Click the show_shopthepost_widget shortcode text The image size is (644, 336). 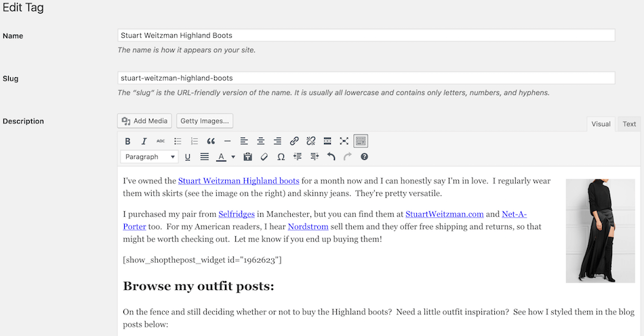[x=202, y=260]
